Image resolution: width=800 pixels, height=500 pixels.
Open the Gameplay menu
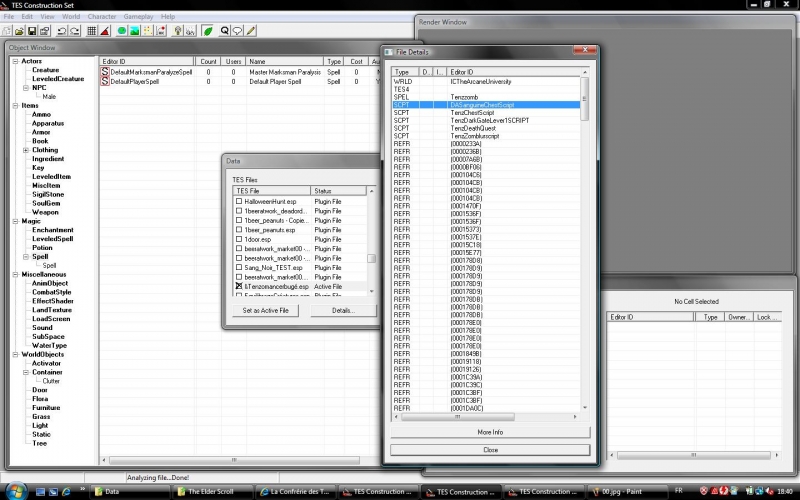pyautogui.click(x=138, y=16)
